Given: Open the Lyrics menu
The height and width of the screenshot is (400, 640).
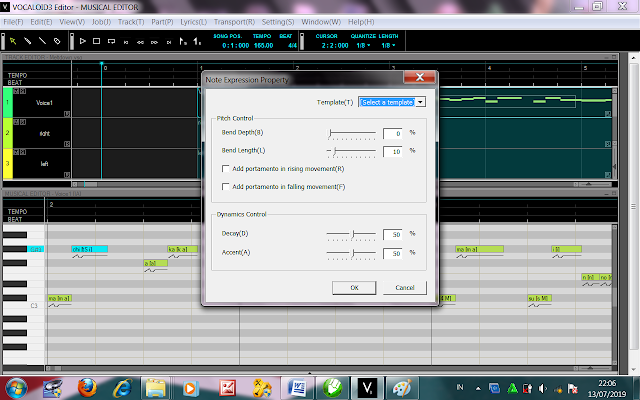Looking at the screenshot, I should tap(193, 22).
